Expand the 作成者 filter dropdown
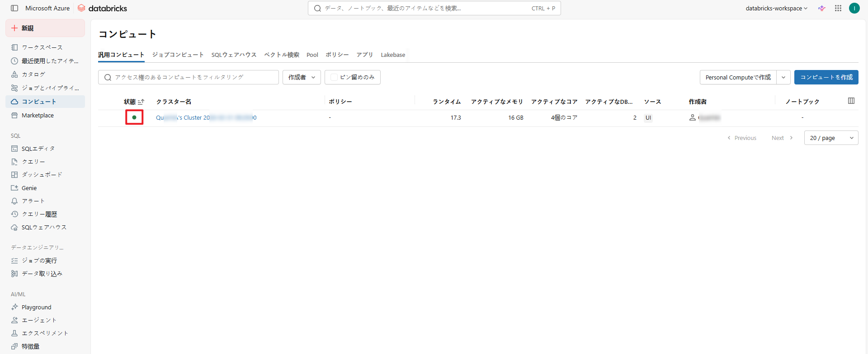Screen dimensions: 868x354 click(x=302, y=77)
